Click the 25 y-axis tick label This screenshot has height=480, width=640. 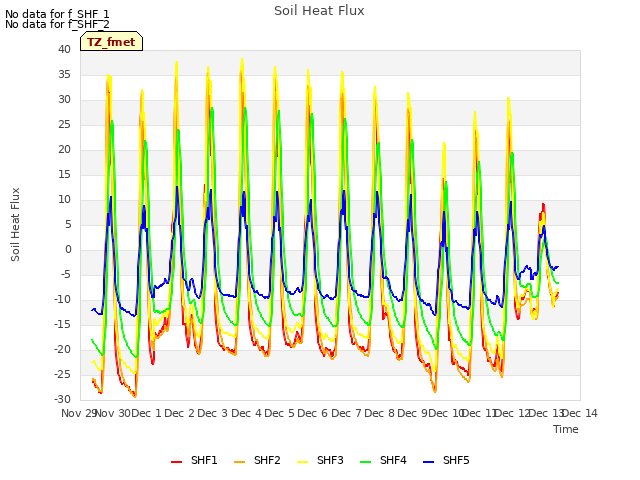click(64, 125)
